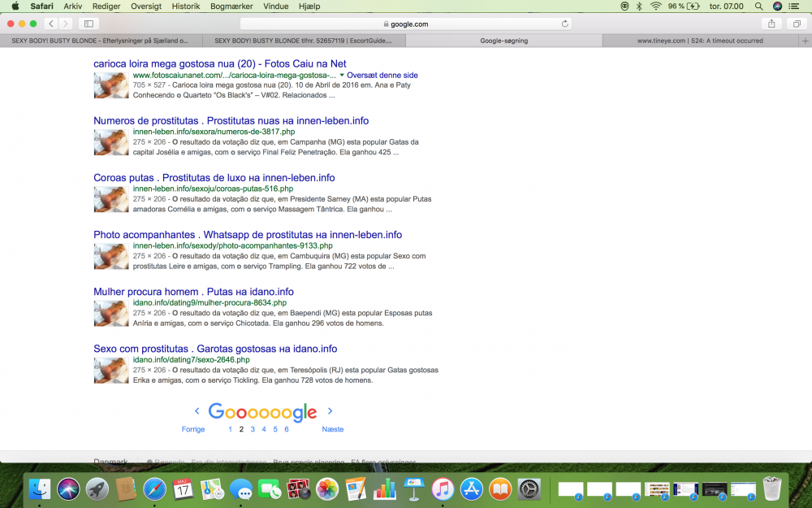Go forward with Safari's forward arrow
The image size is (812, 508).
coord(65,24)
